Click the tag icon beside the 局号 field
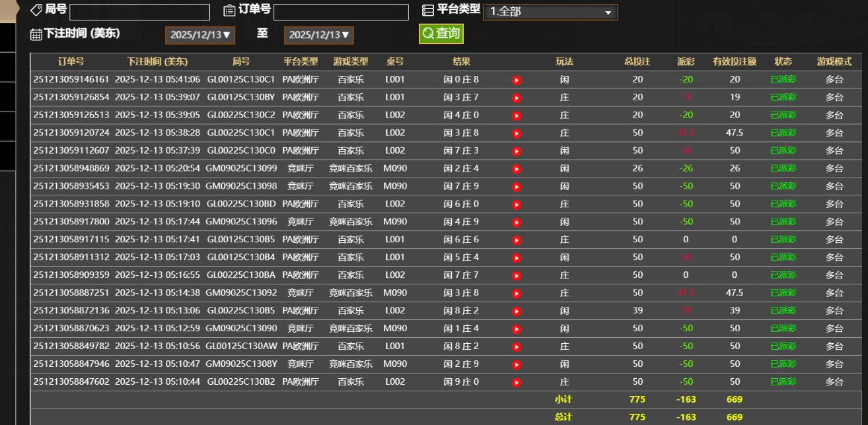This screenshot has height=425, width=868. pyautogui.click(x=35, y=9)
